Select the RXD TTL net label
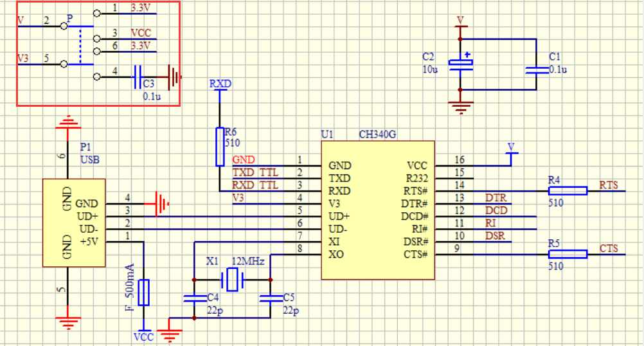The image size is (644, 346). 255,185
